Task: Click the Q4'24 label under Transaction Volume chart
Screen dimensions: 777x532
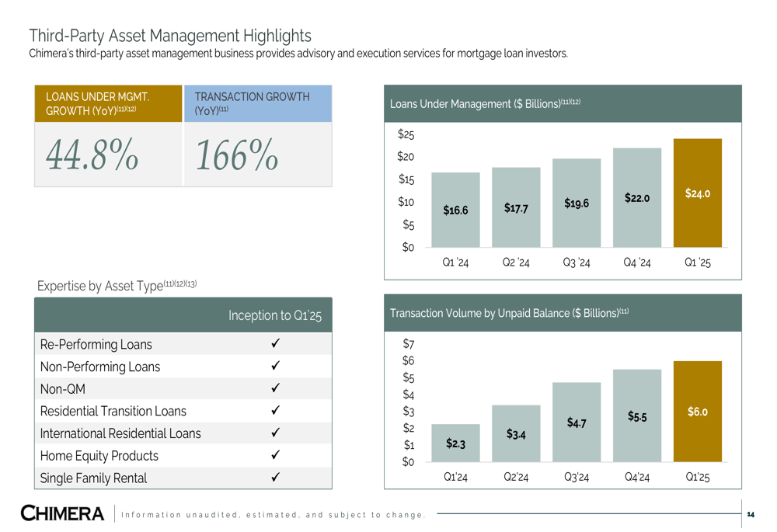Action: 637,477
